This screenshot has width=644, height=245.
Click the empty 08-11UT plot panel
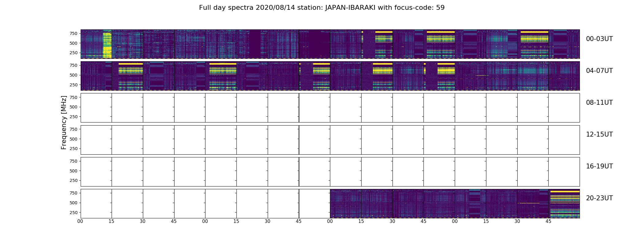(x=330, y=108)
